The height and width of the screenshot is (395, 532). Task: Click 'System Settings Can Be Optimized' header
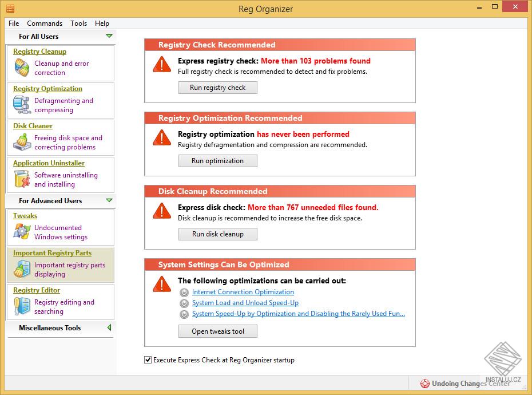pos(280,265)
